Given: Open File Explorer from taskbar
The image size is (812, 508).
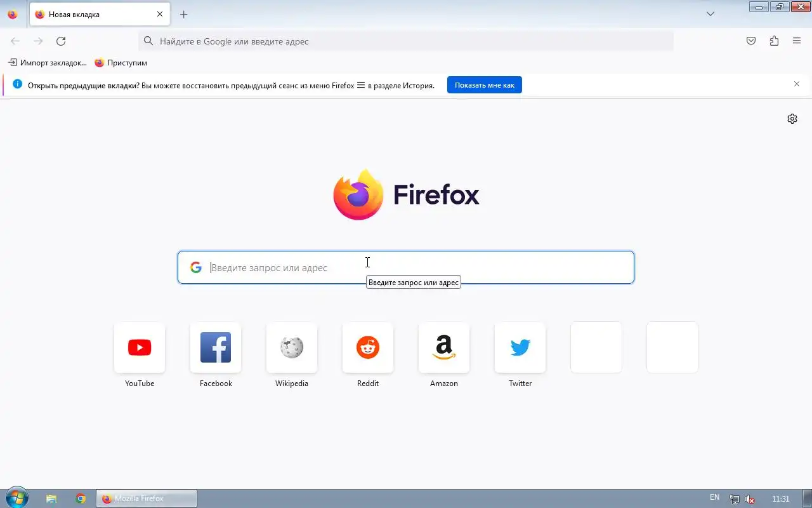Looking at the screenshot, I should point(52,498).
